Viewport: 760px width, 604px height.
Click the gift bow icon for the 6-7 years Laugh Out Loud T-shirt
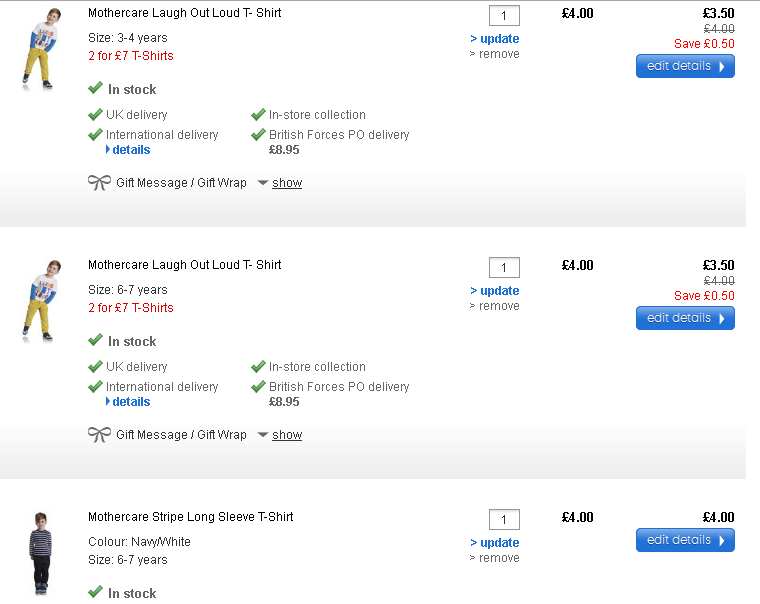pyautogui.click(x=99, y=435)
